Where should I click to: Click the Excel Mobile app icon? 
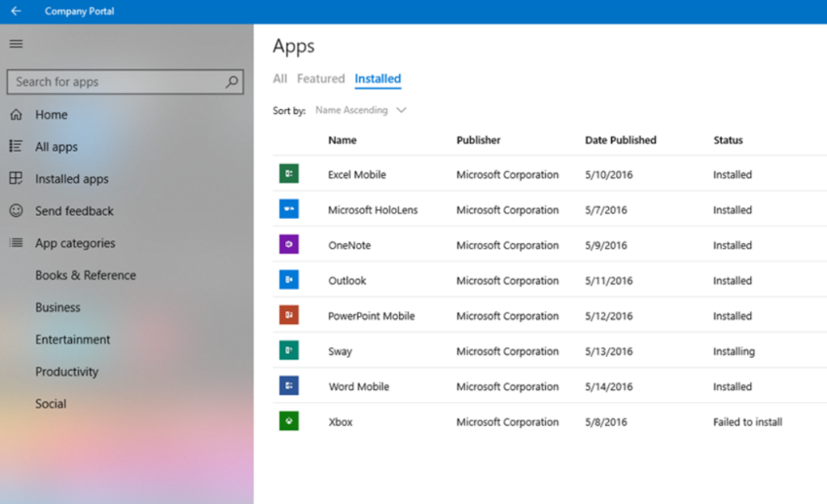coord(289,174)
